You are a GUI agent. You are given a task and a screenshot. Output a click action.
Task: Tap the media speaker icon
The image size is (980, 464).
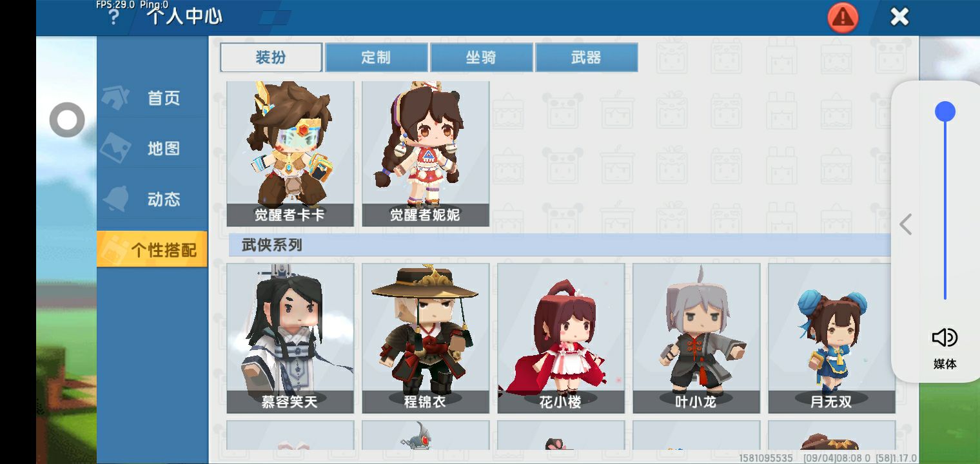tap(945, 338)
